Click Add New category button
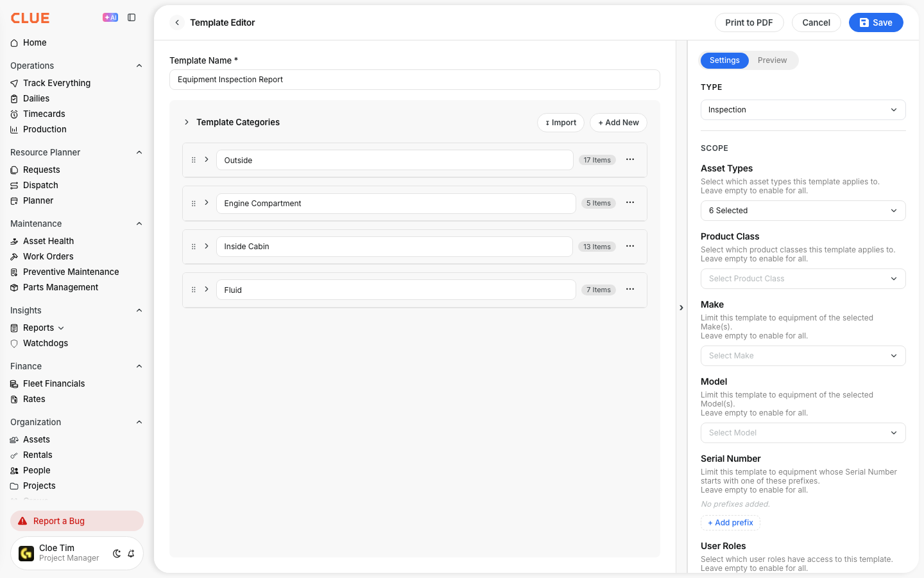924x578 pixels. tap(619, 123)
